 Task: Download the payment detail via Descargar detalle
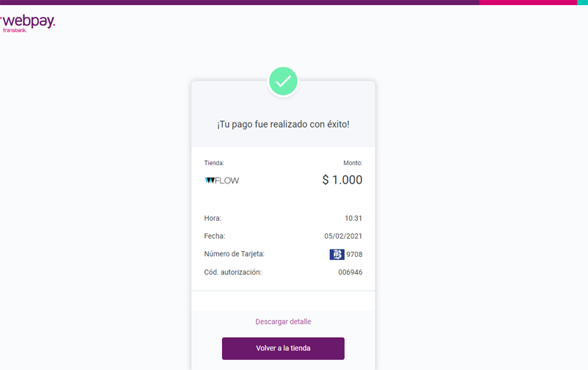point(283,322)
